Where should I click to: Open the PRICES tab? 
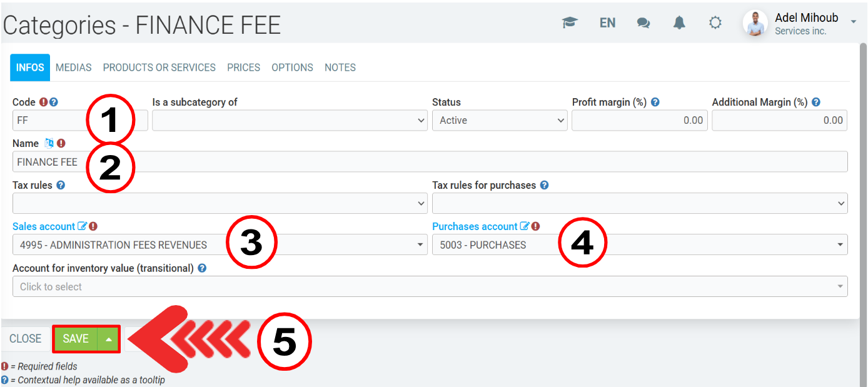click(243, 68)
